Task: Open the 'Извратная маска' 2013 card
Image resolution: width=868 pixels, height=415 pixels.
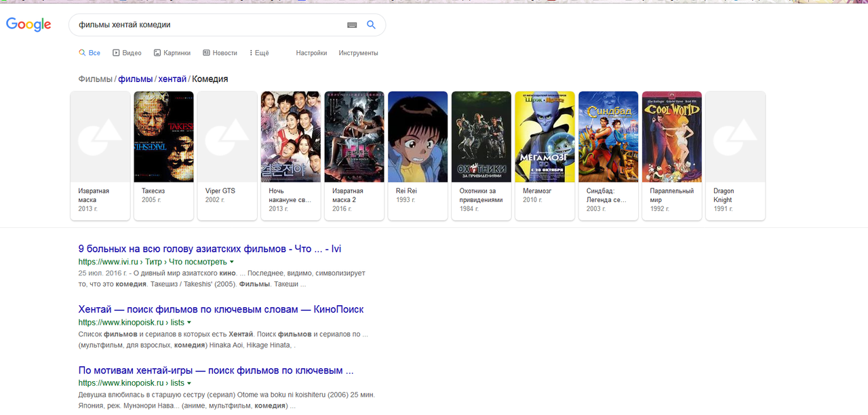Action: point(100,156)
